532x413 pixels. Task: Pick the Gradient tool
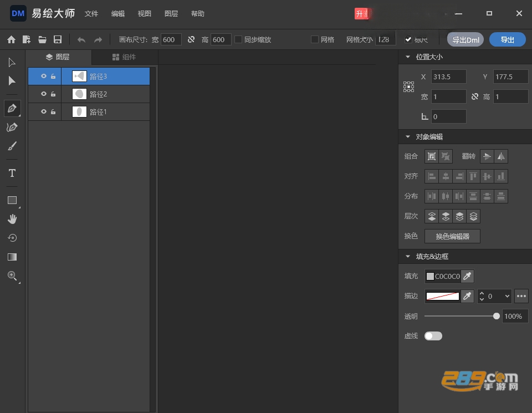point(12,257)
